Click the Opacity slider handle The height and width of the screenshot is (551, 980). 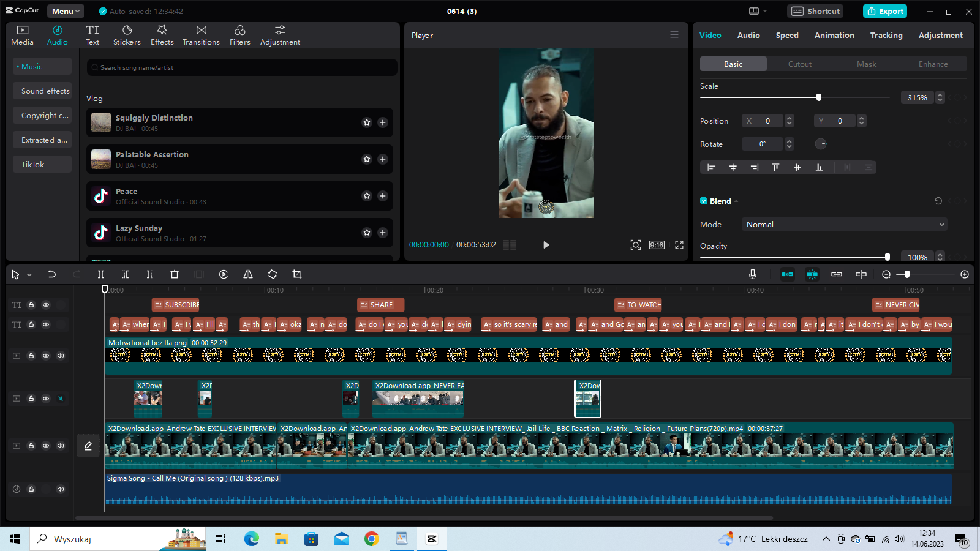887,257
